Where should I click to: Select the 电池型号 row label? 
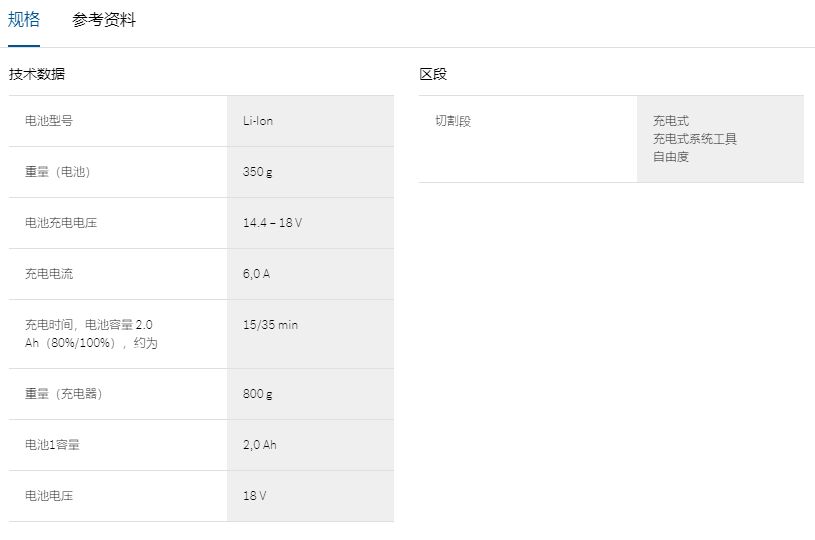49,121
